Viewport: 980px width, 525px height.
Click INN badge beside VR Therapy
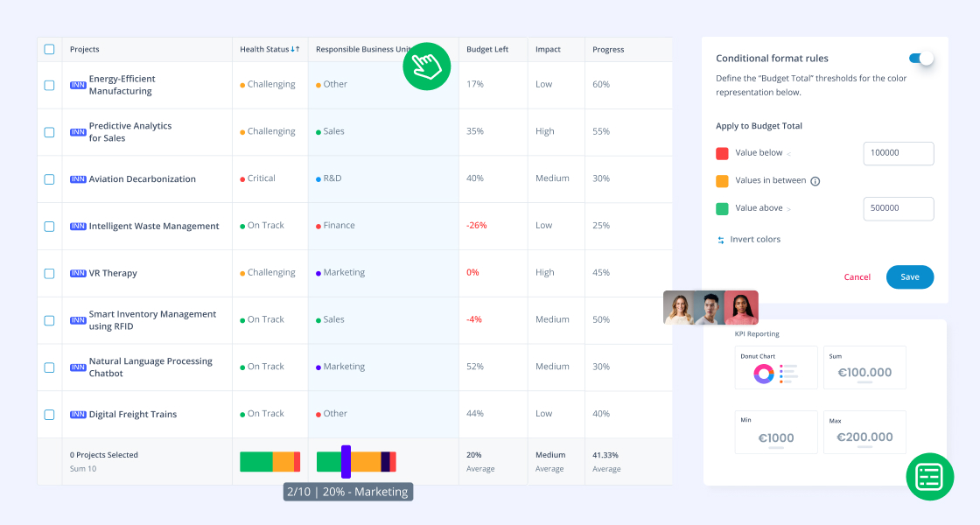click(78, 273)
